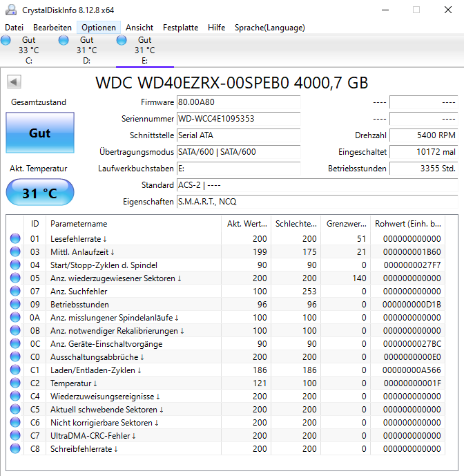Open the Sprache(Language) menu
This screenshot has width=464, height=476.
tap(269, 28)
